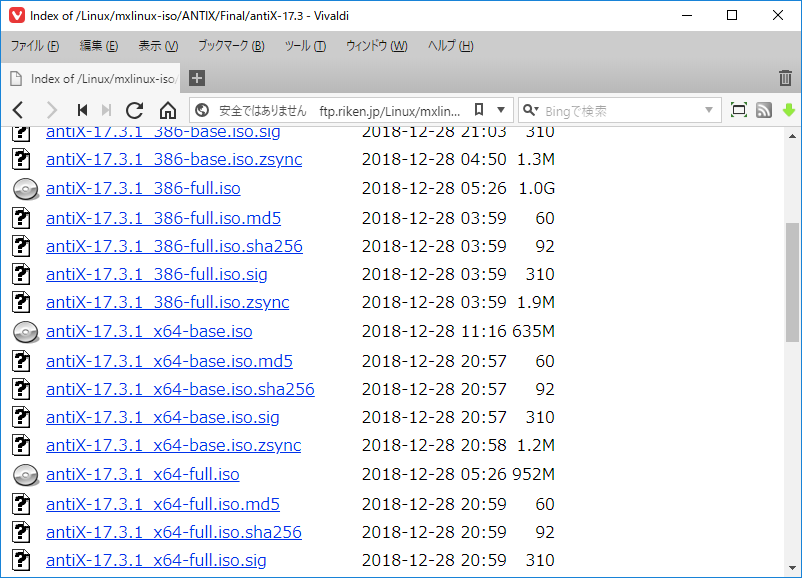Open antiX-17.3.1_386-full.iso.sig link
The width and height of the screenshot is (802, 578).
coord(157,274)
